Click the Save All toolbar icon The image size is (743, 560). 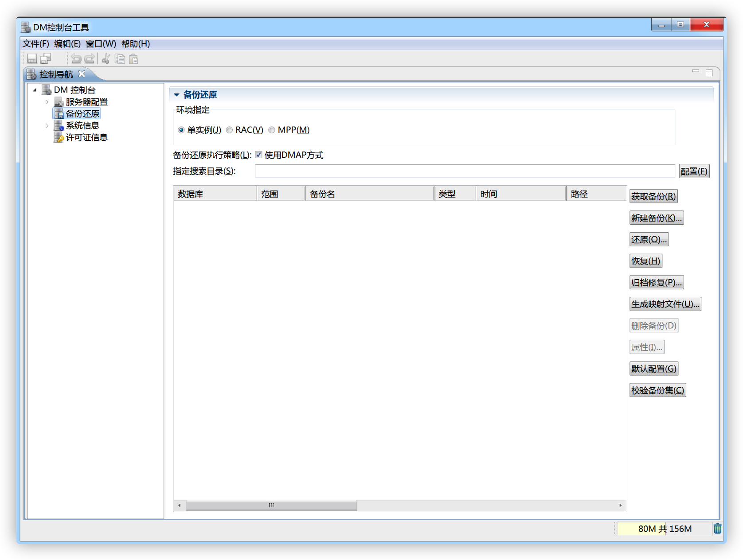(46, 58)
